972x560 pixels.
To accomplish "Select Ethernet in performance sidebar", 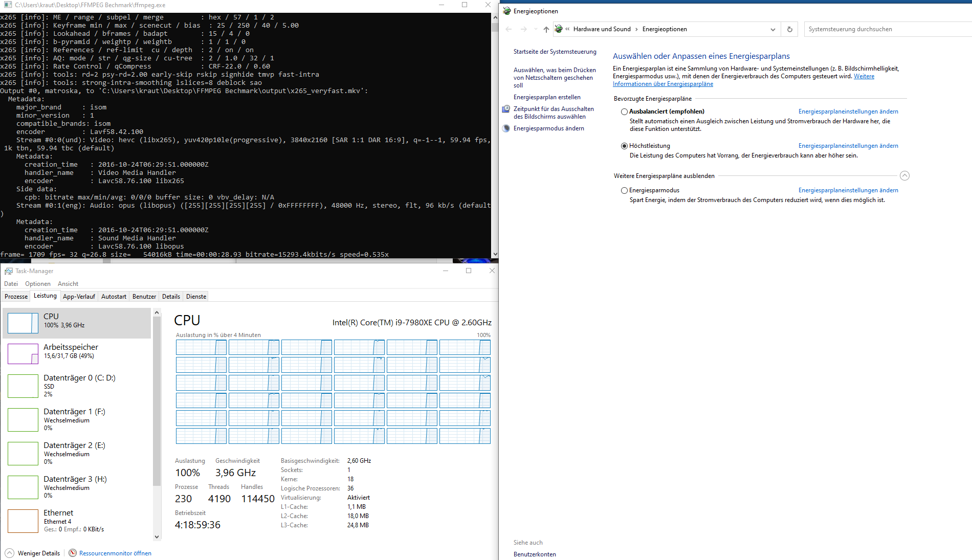I will (77, 521).
